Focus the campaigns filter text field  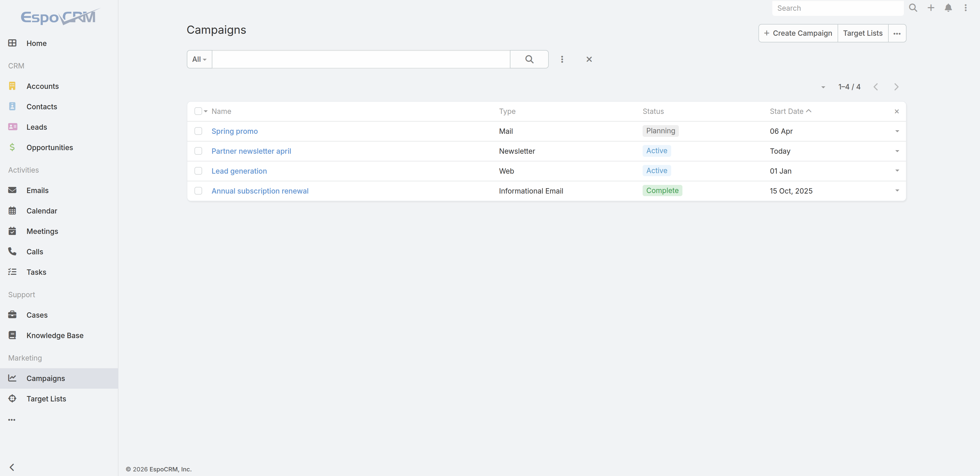click(x=361, y=59)
